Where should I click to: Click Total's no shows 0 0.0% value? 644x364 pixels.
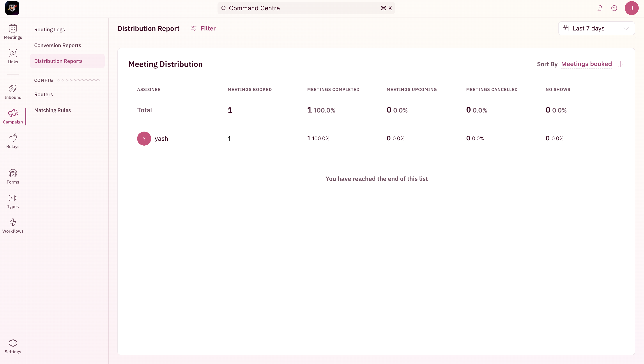coord(556,110)
